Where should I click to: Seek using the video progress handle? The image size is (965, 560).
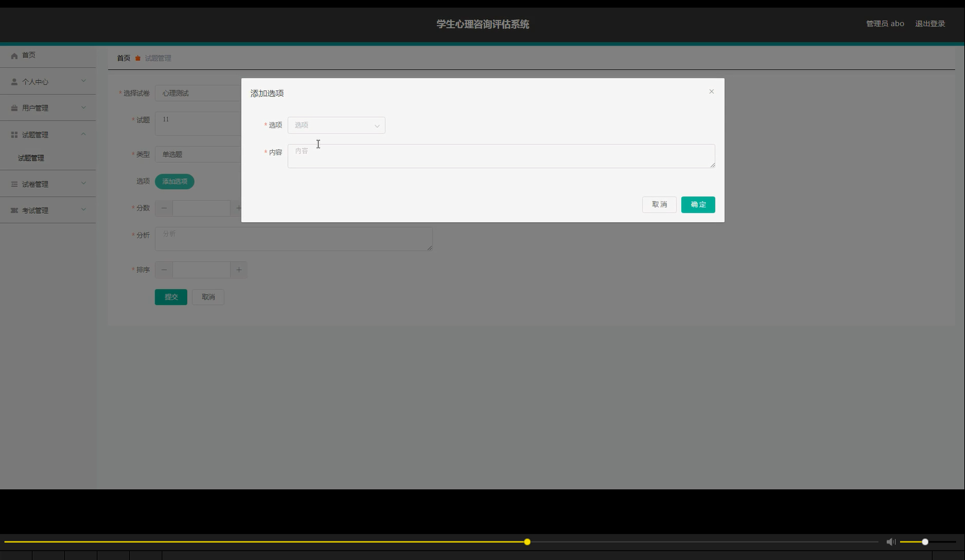(527, 542)
